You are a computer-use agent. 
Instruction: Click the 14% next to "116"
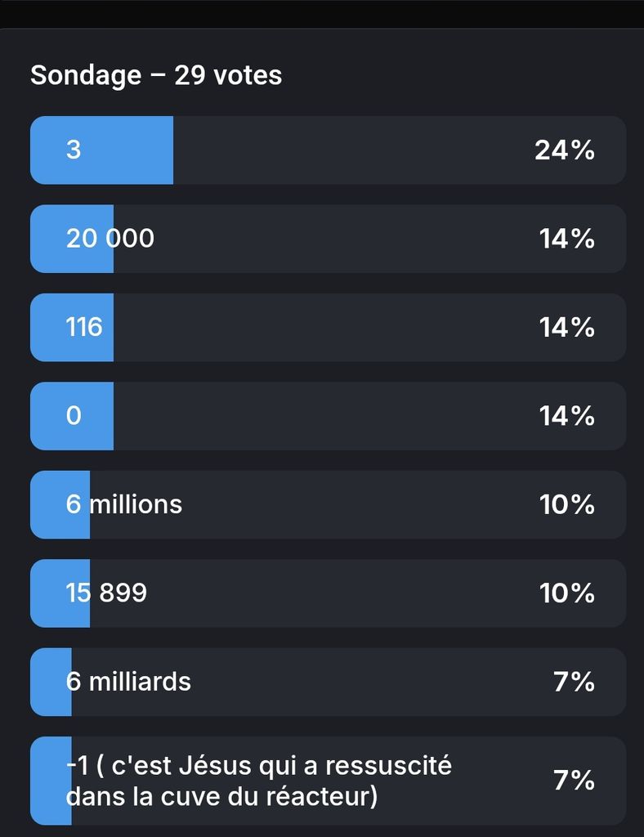coord(566,327)
